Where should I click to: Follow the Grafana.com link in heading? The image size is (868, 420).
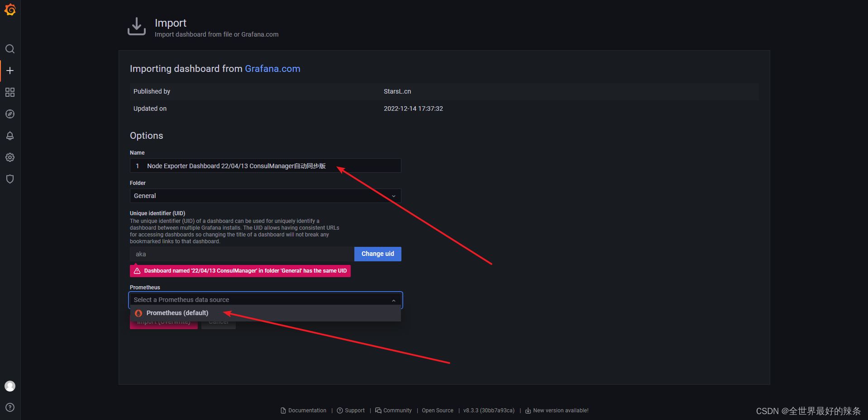tap(272, 69)
